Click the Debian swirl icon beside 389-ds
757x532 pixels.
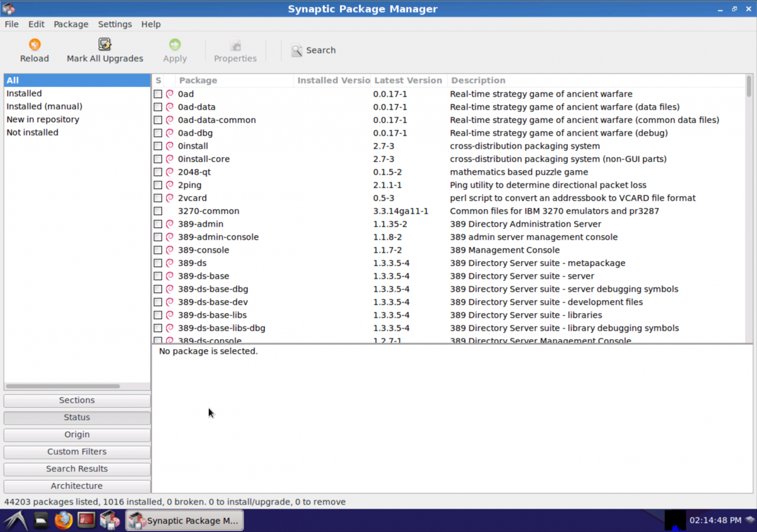(x=170, y=263)
